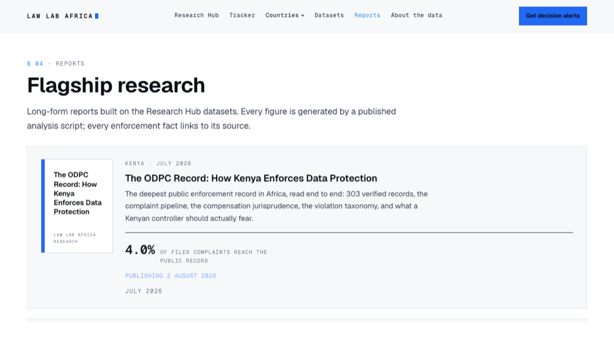This screenshot has height=364, width=614.
Task: Open the Research Hub page
Action: [x=196, y=15]
